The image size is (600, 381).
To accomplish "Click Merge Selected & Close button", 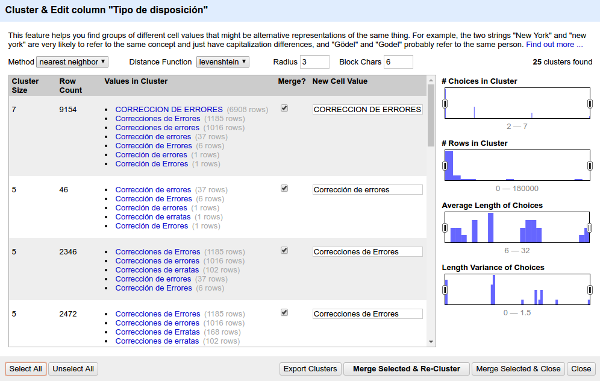I will (x=518, y=369).
